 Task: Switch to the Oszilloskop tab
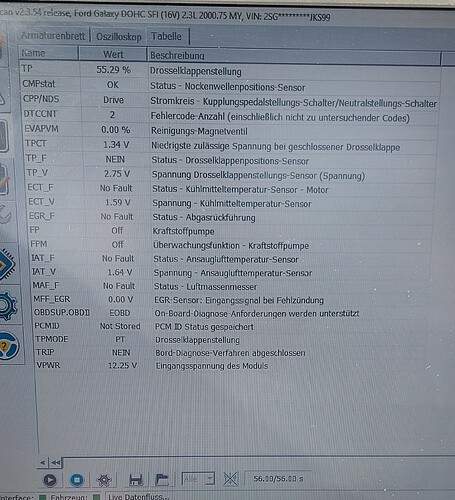119,36
